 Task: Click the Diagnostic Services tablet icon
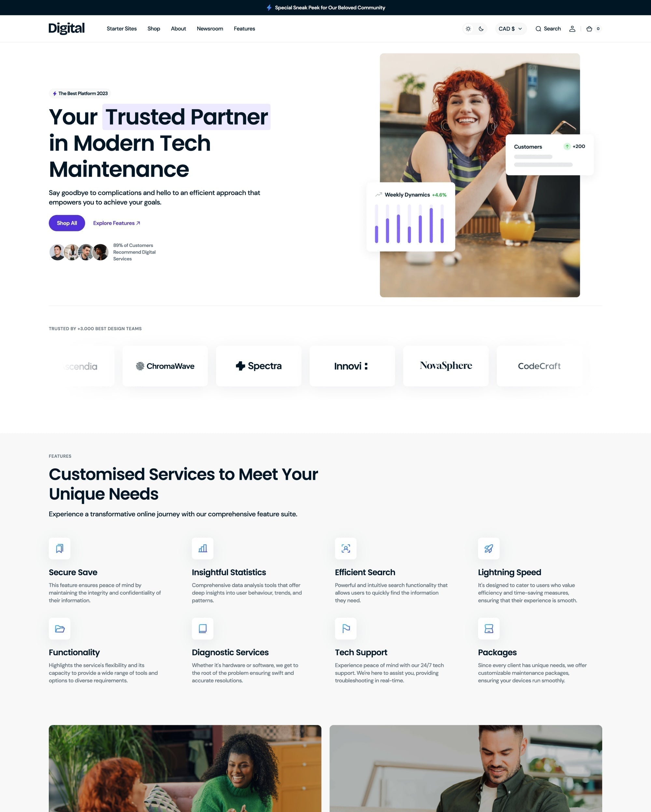[x=202, y=628]
